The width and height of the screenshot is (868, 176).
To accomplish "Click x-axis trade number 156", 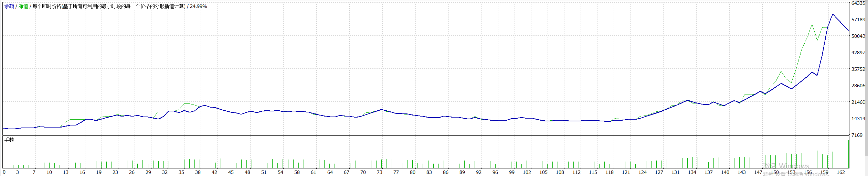I will pos(808,172).
